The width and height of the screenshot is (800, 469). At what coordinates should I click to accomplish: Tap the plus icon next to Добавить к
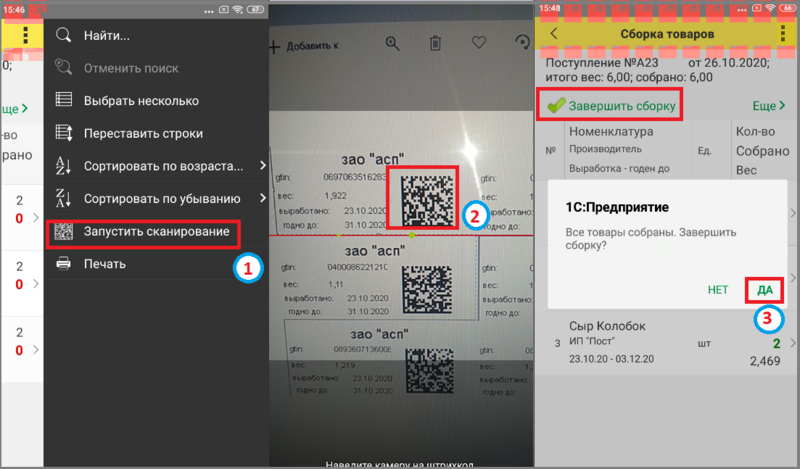point(274,47)
